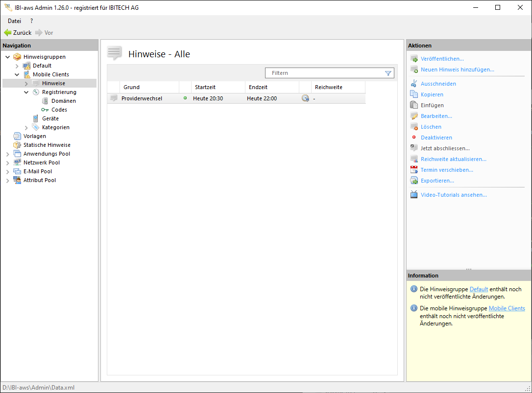Toggle the green status dot of Providerwechsel
Image resolution: width=532 pixels, height=393 pixels.
click(x=185, y=98)
